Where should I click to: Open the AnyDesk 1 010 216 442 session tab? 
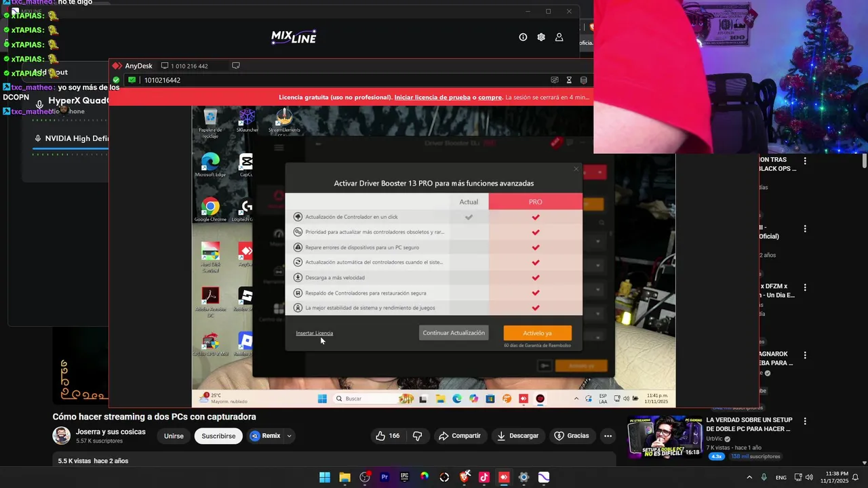click(x=184, y=66)
